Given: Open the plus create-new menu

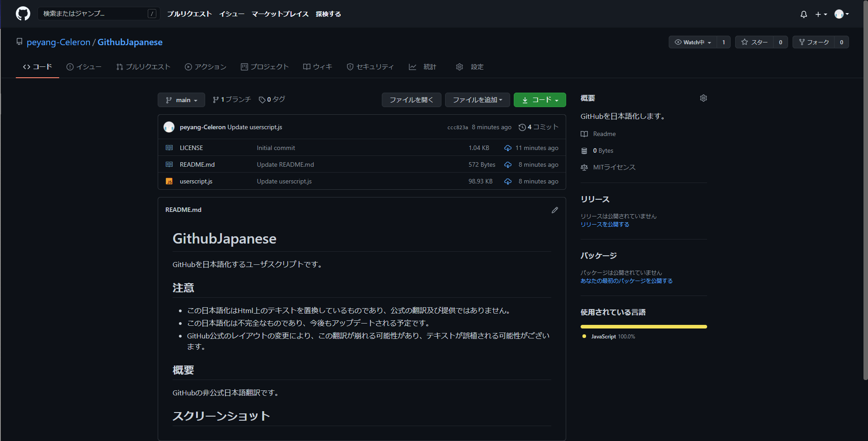Looking at the screenshot, I should tap(821, 14).
